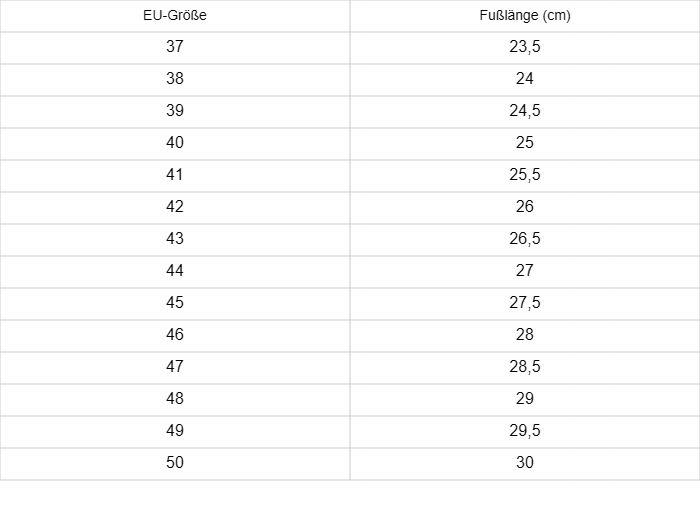Click the foot length 28,5 cell

coord(524,366)
